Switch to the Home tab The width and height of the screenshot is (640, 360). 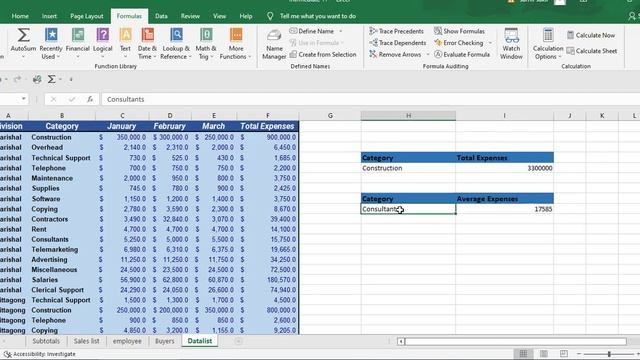pyautogui.click(x=20, y=16)
